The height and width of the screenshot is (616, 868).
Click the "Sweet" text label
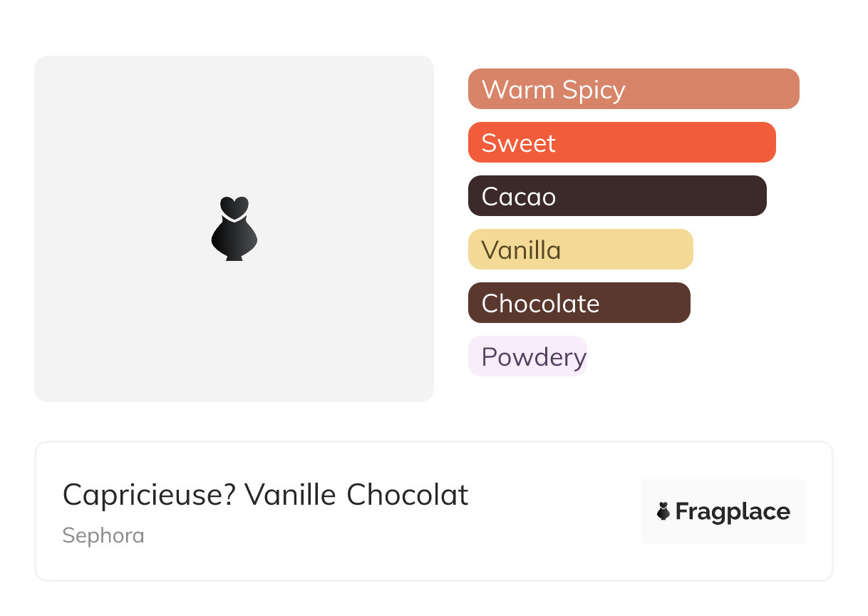click(x=518, y=143)
